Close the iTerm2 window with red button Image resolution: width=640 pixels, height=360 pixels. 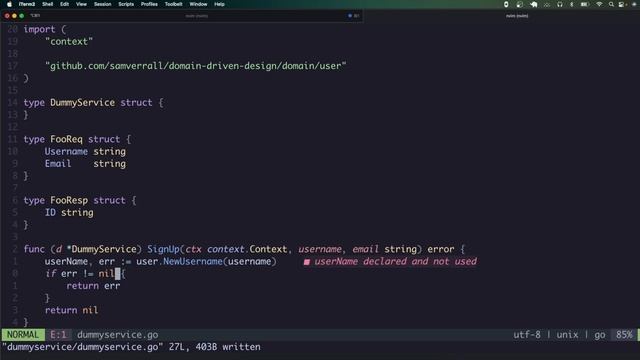pyautogui.click(x=7, y=16)
